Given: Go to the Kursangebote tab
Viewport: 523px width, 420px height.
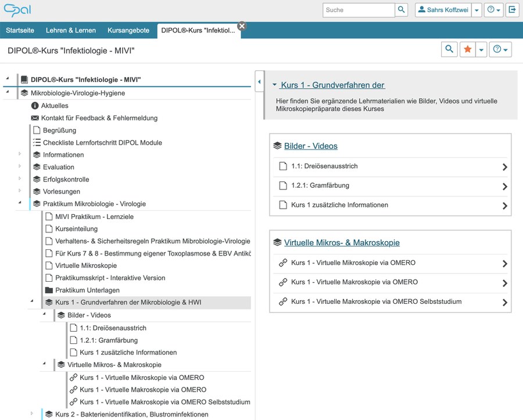Looking at the screenshot, I should point(128,30).
